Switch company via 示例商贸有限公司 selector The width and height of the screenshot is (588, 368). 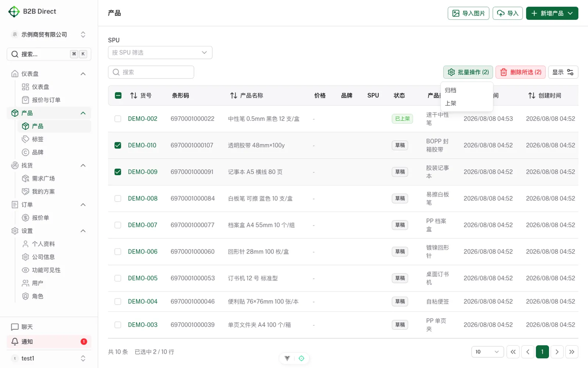click(x=49, y=35)
